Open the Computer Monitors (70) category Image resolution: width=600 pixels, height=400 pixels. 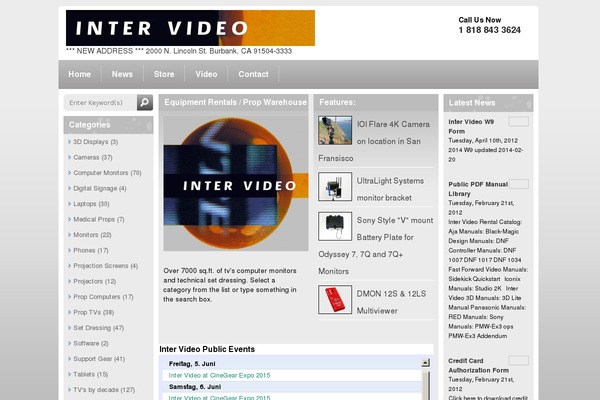tap(107, 173)
